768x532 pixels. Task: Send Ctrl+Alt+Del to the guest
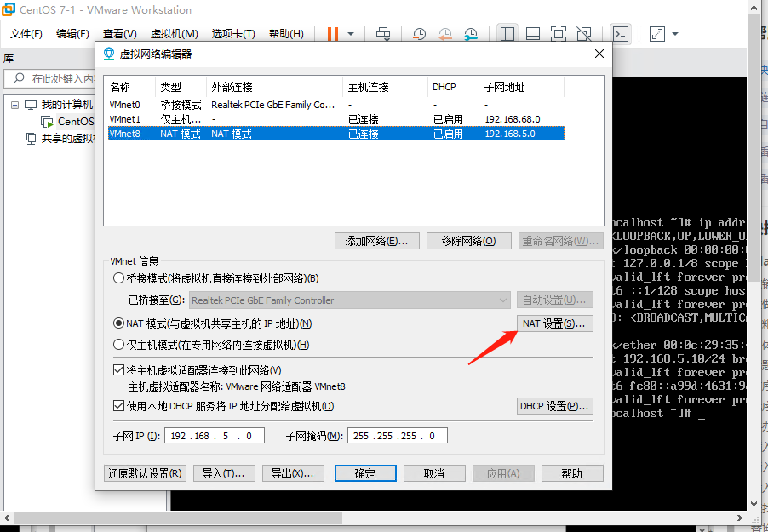tap(385, 34)
